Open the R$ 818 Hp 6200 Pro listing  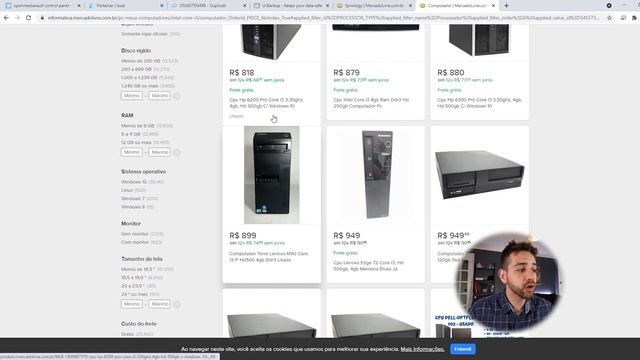[267, 103]
